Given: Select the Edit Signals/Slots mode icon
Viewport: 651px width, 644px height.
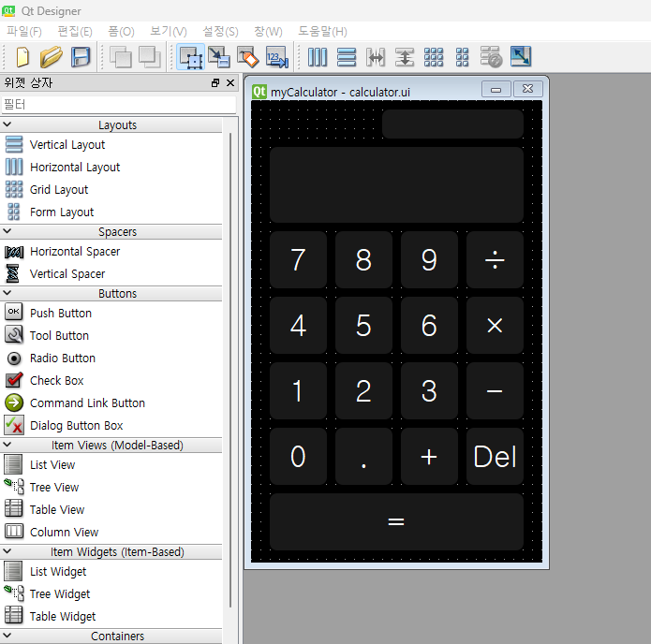Looking at the screenshot, I should pos(219,57).
